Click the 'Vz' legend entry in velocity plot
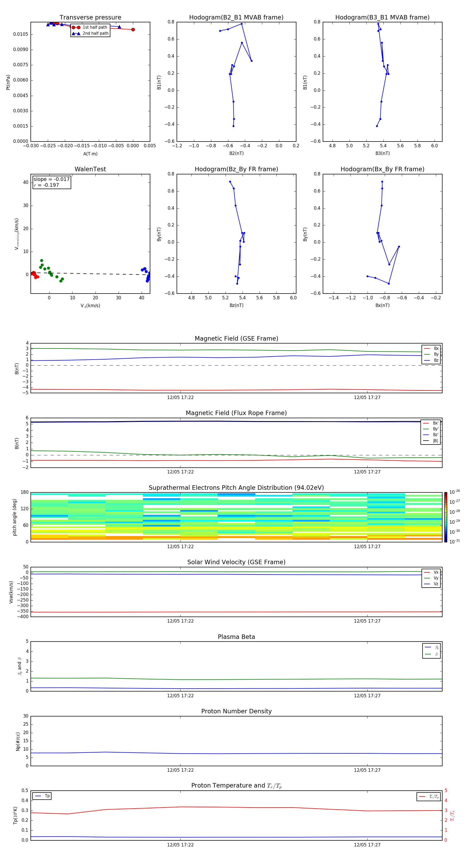The width and height of the screenshot is (473, 868). 431,584
